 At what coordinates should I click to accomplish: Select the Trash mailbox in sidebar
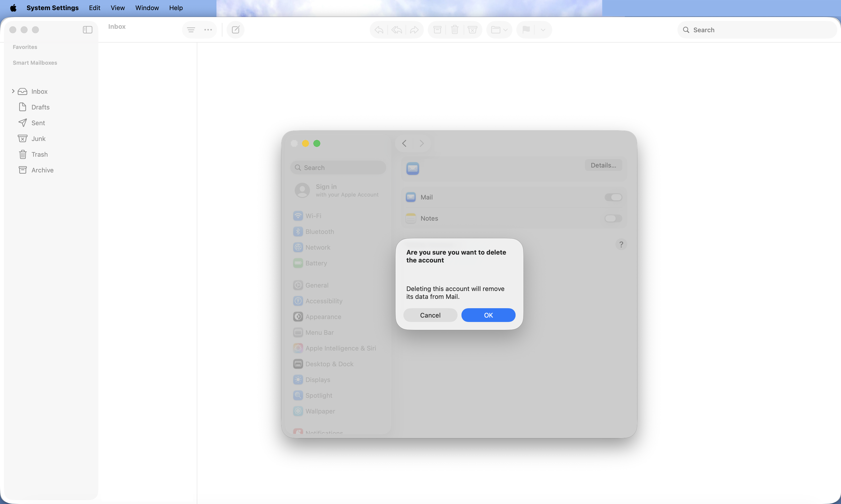click(39, 154)
